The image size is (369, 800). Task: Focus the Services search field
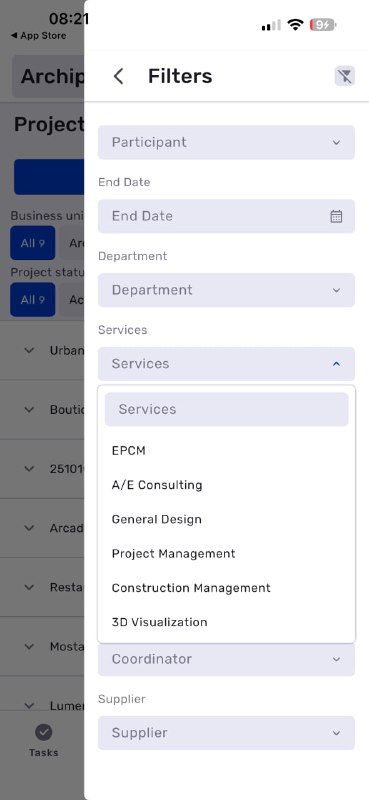click(227, 409)
